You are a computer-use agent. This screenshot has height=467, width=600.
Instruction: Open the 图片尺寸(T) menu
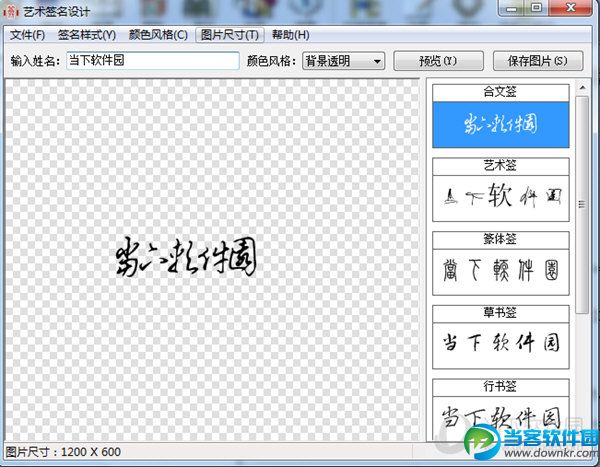click(230, 35)
